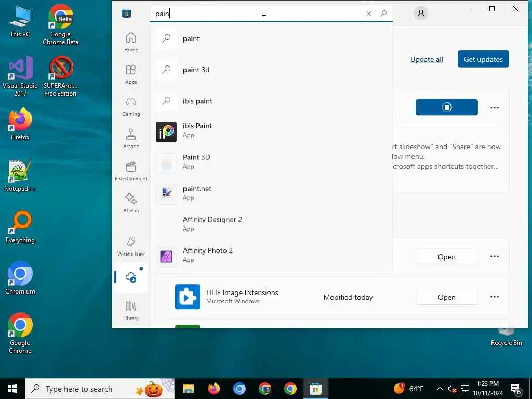The height and width of the screenshot is (399, 532).
Task: Select the Downloads cloud icon in sidebar
Action: (x=131, y=277)
